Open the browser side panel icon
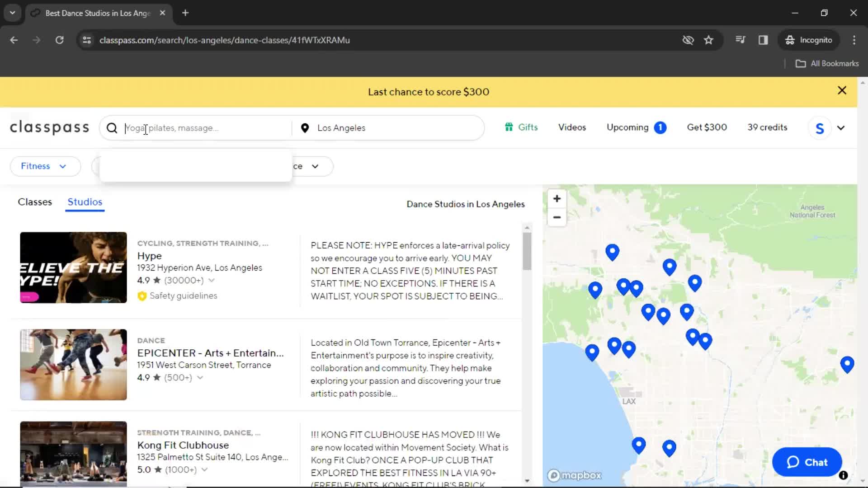Image resolution: width=868 pixels, height=488 pixels. 763,40
